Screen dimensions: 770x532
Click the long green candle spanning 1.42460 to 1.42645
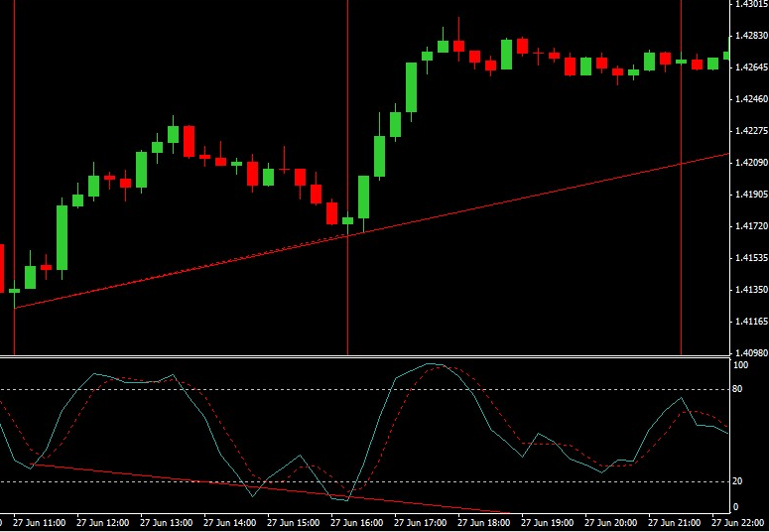(412, 87)
